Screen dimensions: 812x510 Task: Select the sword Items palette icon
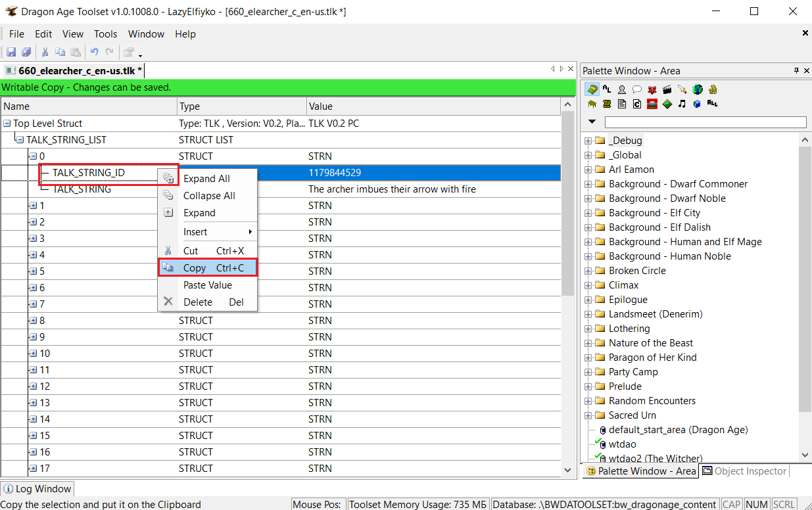(682, 89)
